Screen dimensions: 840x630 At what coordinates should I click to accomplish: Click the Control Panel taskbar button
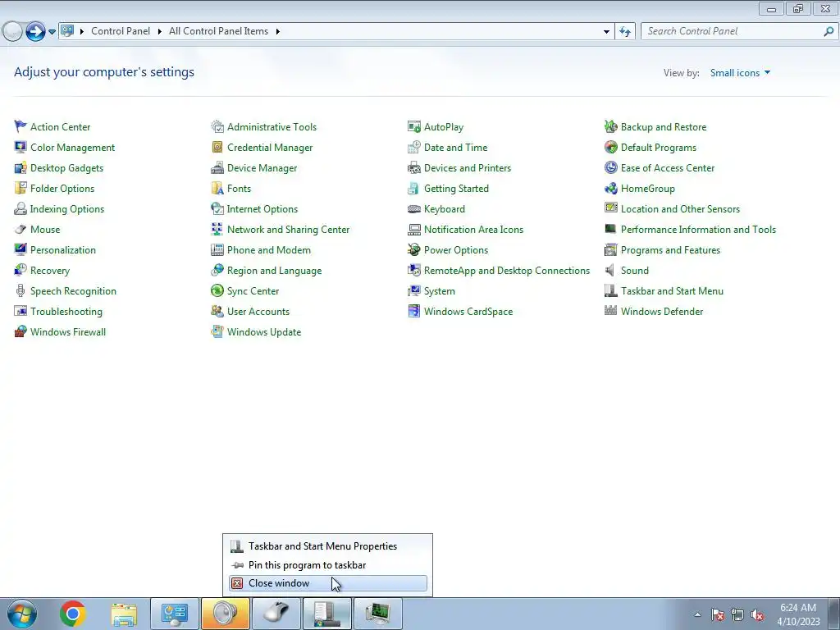pyautogui.click(x=175, y=614)
